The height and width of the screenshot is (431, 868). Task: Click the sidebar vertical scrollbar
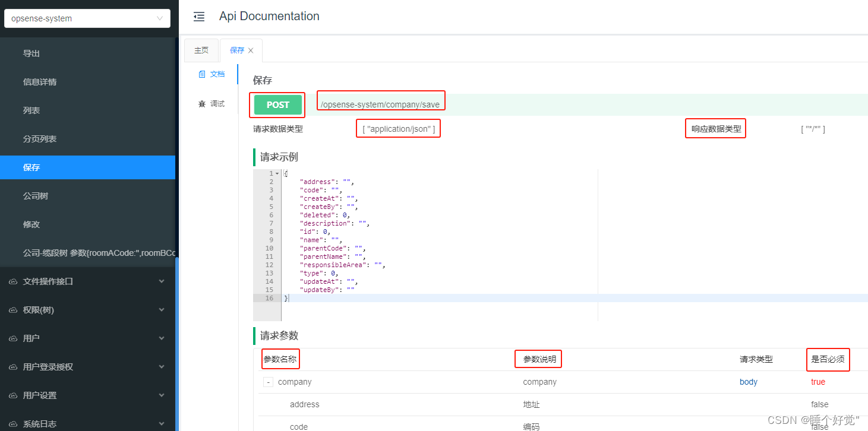[176, 344]
